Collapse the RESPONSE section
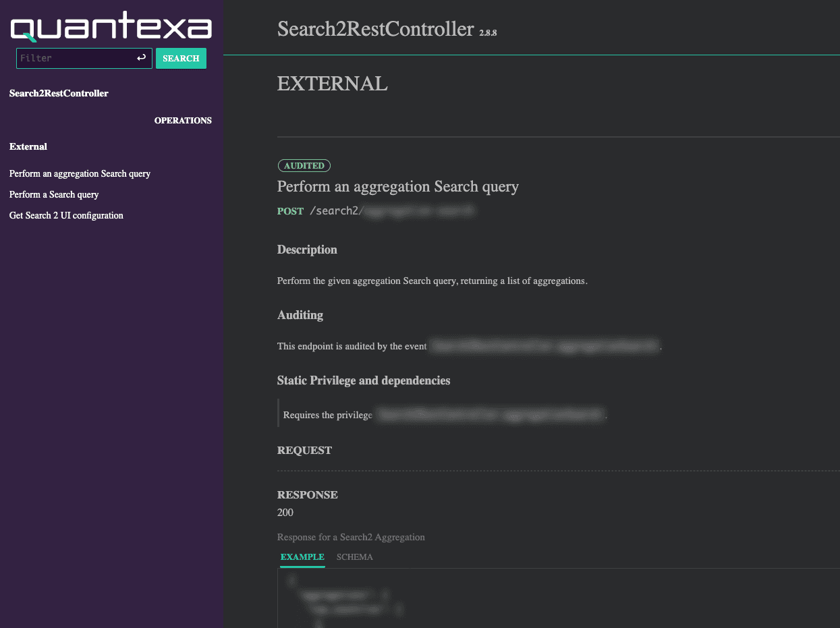 pos(307,494)
